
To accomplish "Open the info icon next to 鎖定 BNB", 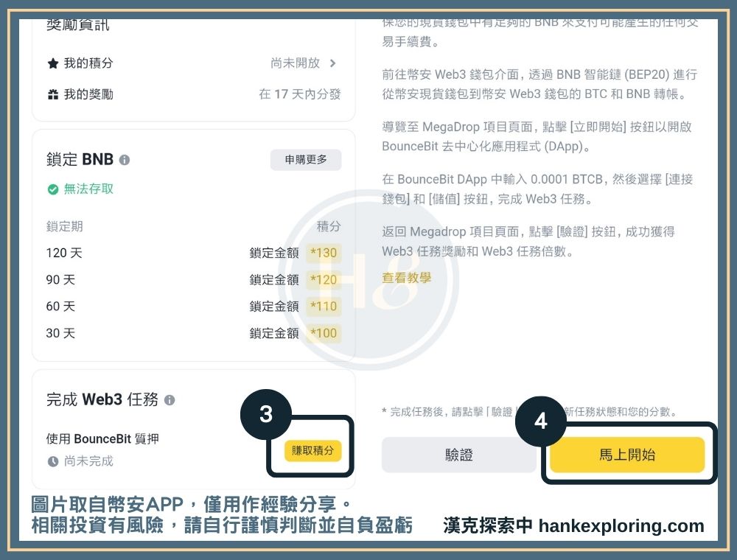I will click(x=125, y=160).
